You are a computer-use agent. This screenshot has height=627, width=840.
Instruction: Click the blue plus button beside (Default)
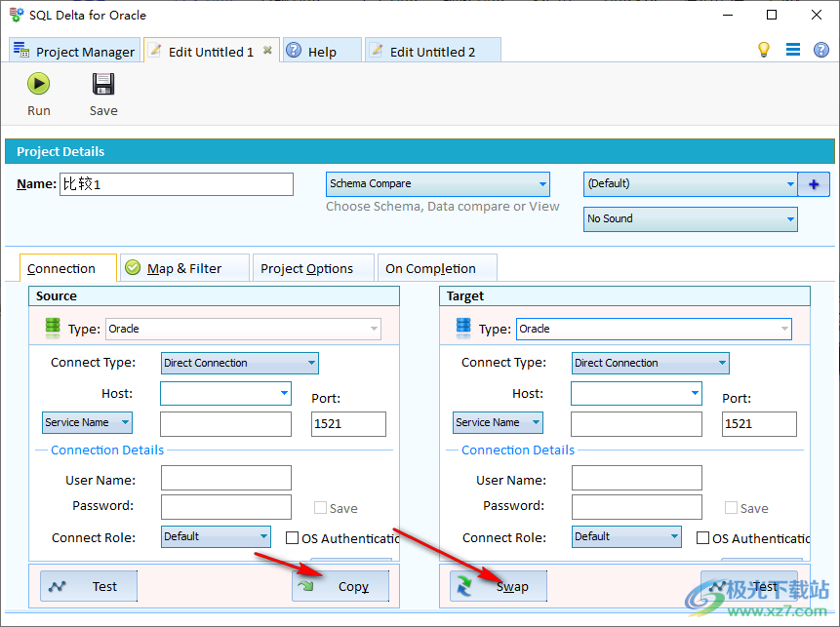[814, 184]
